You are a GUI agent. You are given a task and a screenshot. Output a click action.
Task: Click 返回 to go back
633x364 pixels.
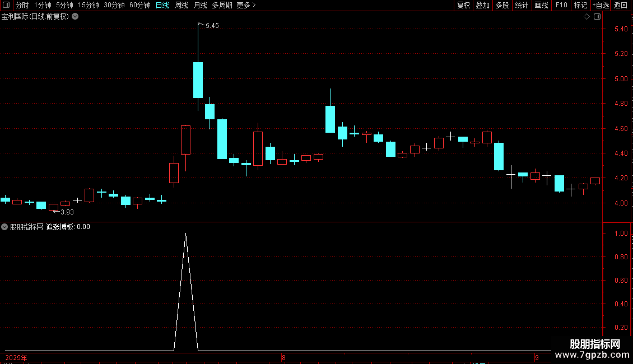[621, 5]
